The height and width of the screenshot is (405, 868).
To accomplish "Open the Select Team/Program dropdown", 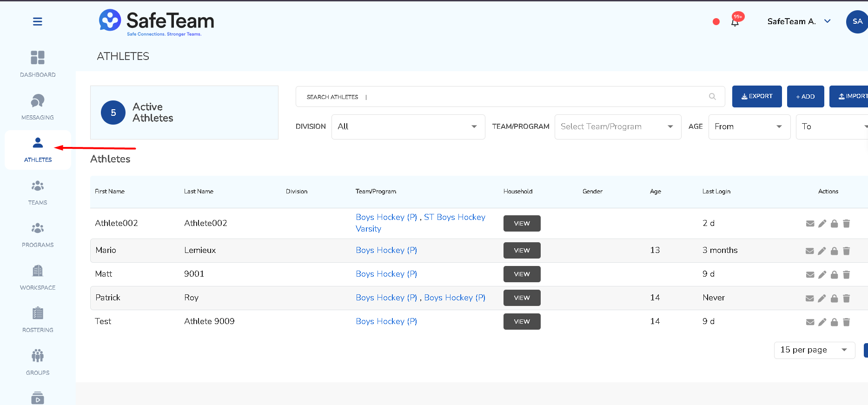I will [x=618, y=126].
